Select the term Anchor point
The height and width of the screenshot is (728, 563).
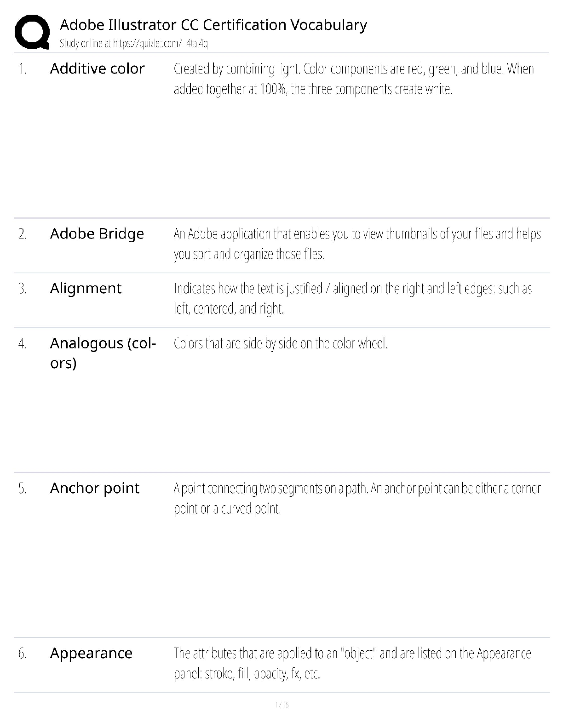click(x=94, y=488)
